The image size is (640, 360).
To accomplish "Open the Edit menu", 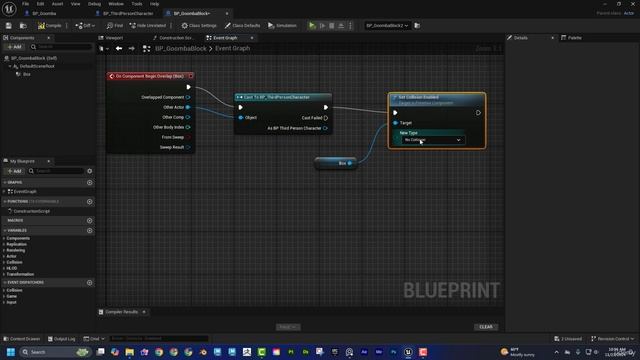I will [40, 4].
